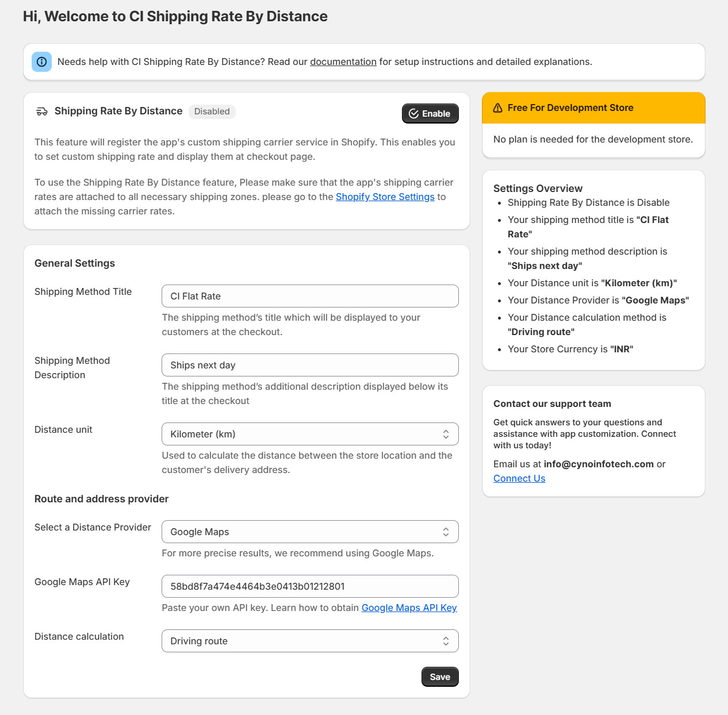
Task: Click the Shipping Method Description input
Action: (310, 365)
